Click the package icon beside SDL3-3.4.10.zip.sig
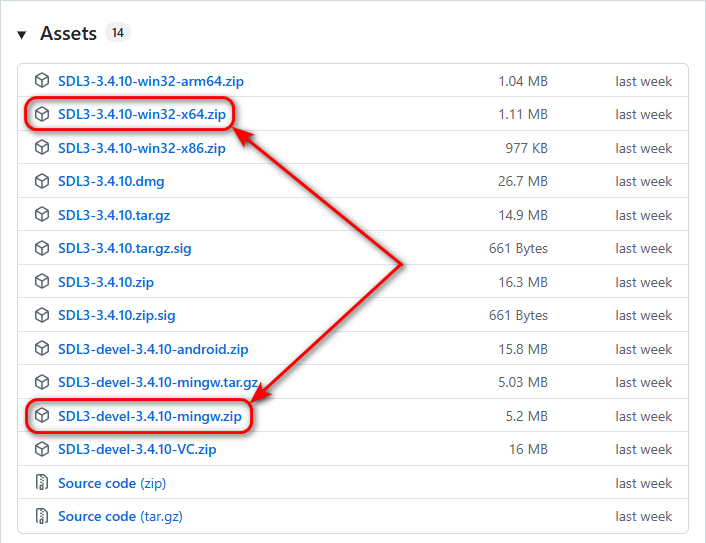 pyautogui.click(x=42, y=315)
